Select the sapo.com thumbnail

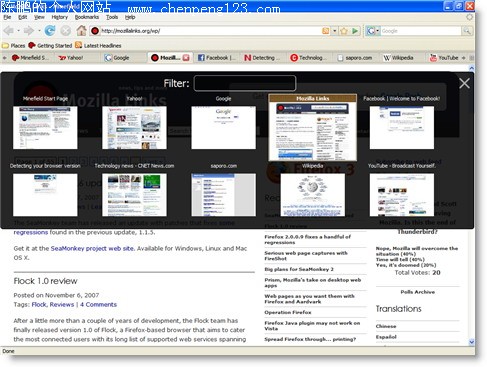224,195
